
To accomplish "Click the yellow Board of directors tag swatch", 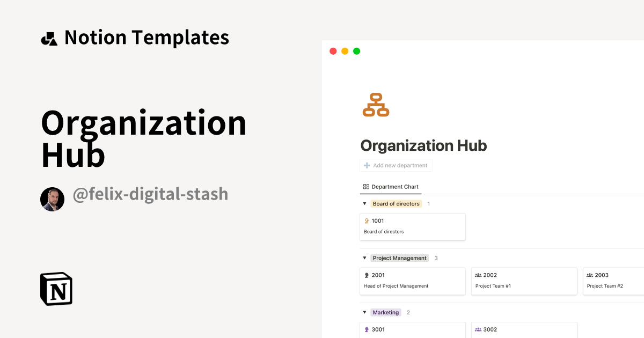I will tap(396, 203).
